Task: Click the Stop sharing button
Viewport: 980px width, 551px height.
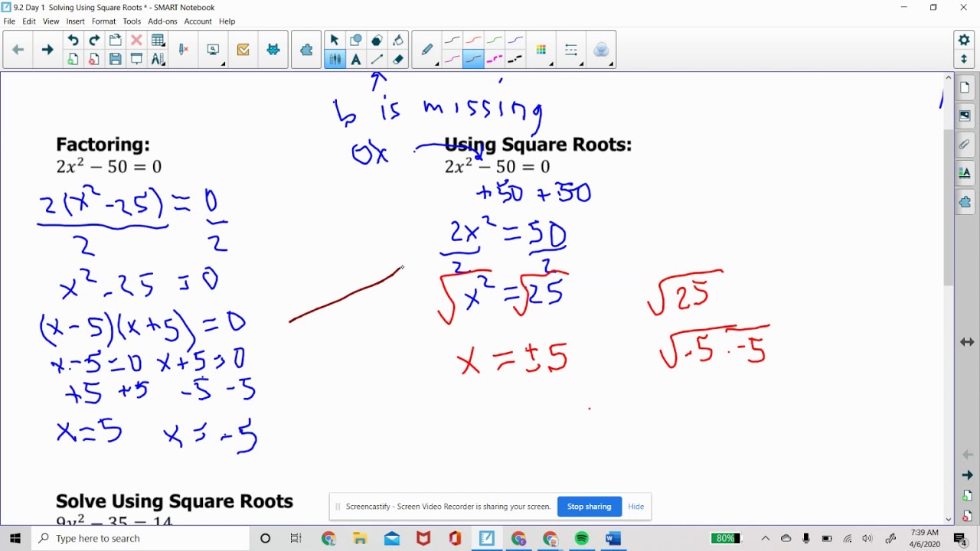Action: click(589, 507)
